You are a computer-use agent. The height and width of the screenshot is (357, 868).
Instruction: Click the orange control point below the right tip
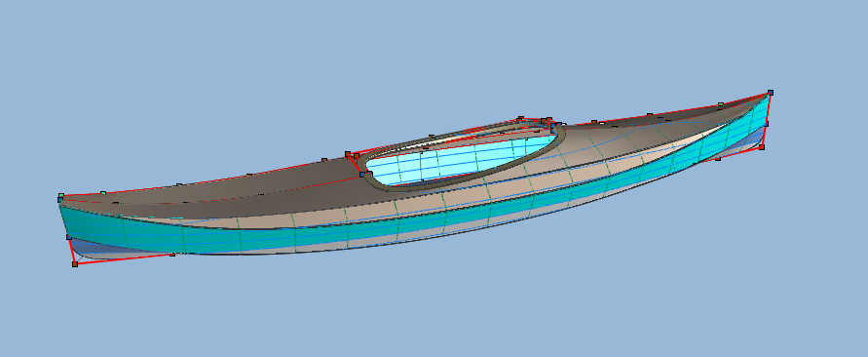pos(762,147)
